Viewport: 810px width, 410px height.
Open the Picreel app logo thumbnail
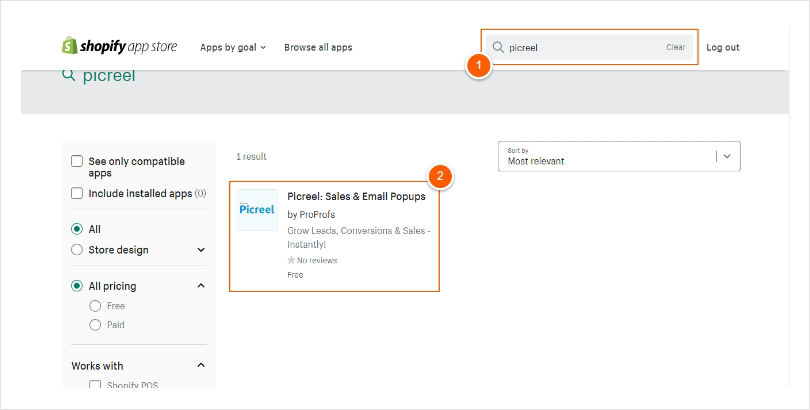[x=257, y=210]
